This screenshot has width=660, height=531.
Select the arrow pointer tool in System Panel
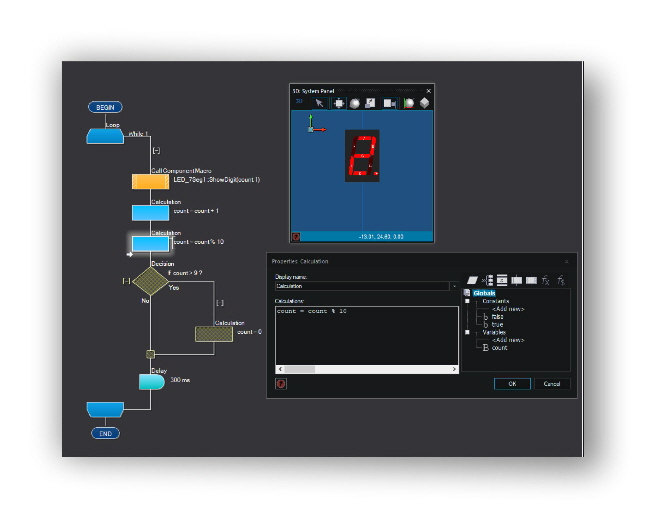click(x=319, y=103)
